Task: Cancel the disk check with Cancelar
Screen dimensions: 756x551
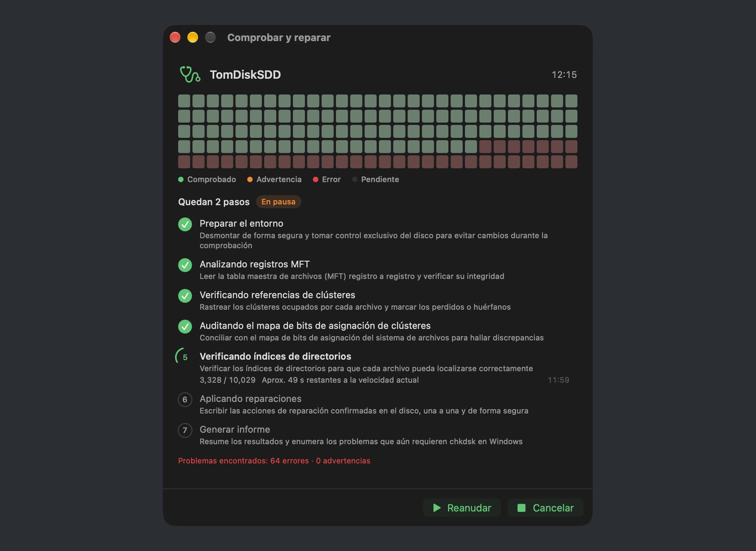Action: (x=545, y=508)
